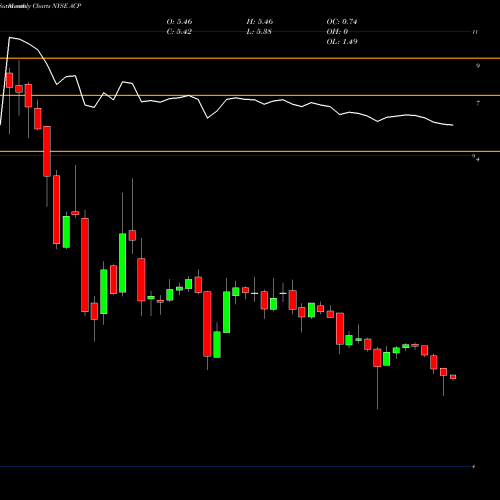This screenshot has height=500, width=500.
Task: Click the last red candlestick at far right
Action: coord(453,377)
